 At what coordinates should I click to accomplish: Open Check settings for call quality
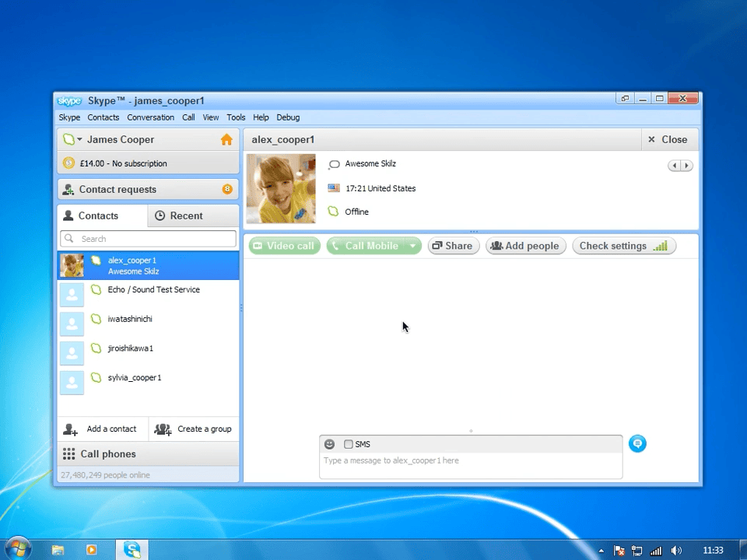623,246
